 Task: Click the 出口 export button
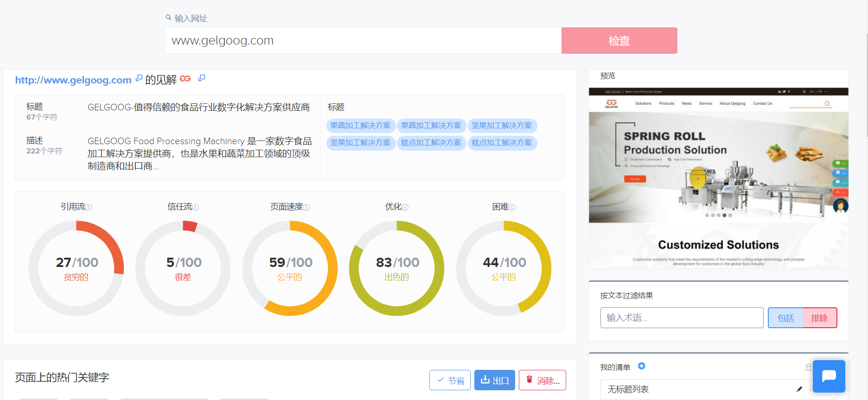coord(495,380)
